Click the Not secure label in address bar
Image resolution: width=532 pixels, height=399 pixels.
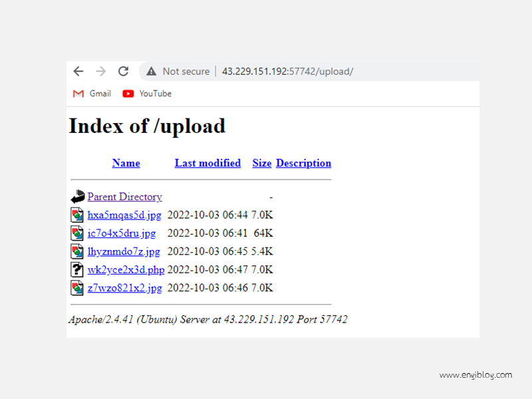pyautogui.click(x=186, y=72)
